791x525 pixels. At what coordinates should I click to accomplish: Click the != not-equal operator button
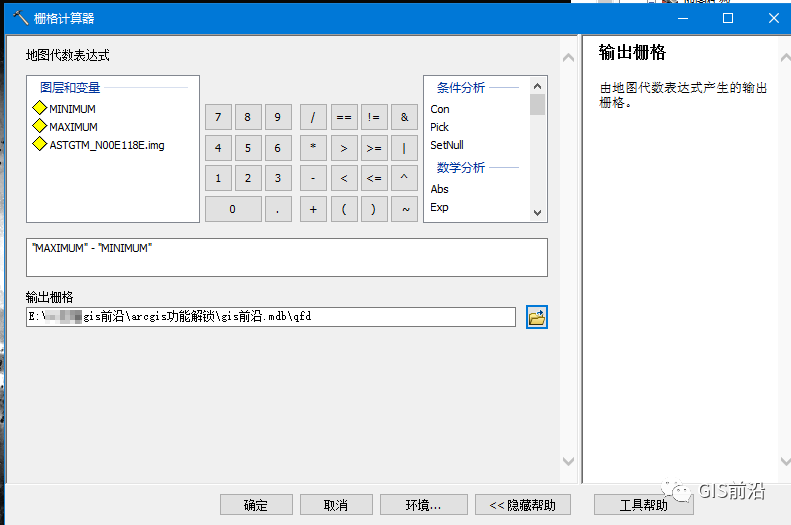pos(374,117)
